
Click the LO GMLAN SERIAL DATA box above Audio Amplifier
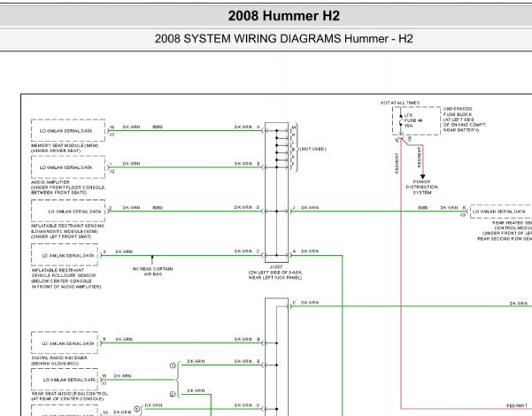(x=68, y=167)
